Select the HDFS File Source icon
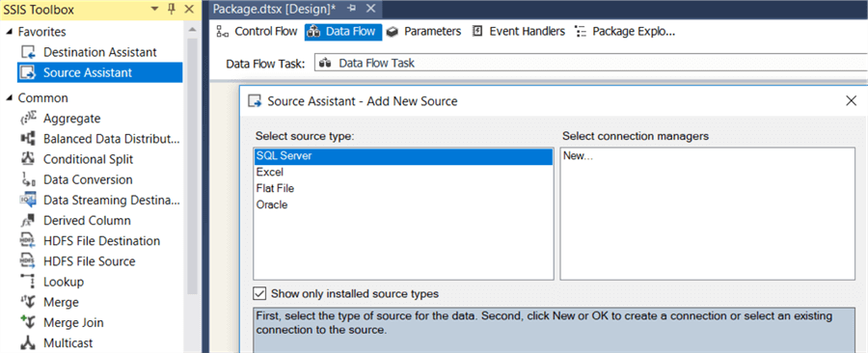This screenshot has height=353, width=868. (28, 261)
